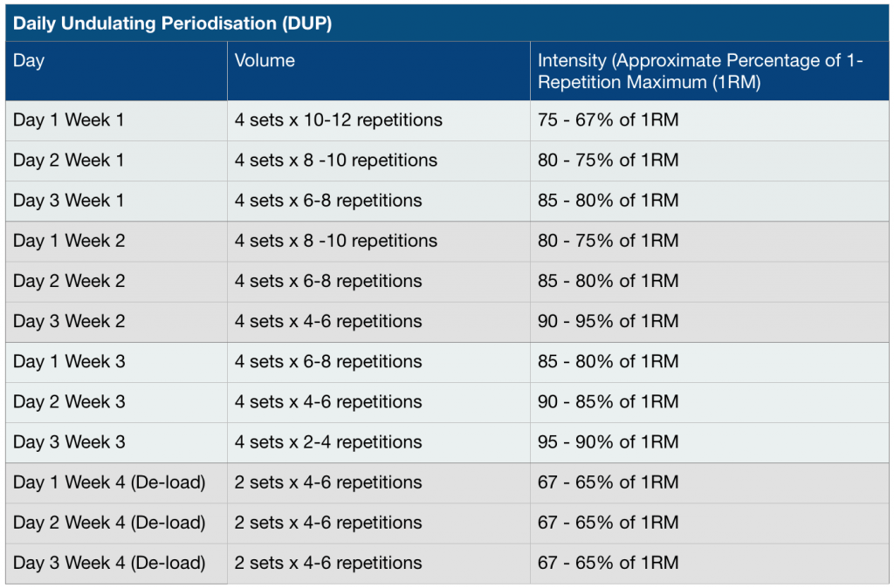Click the Day 3 Week 4 (De-load) cell
Viewport: 894px width, 588px height.
(109, 563)
